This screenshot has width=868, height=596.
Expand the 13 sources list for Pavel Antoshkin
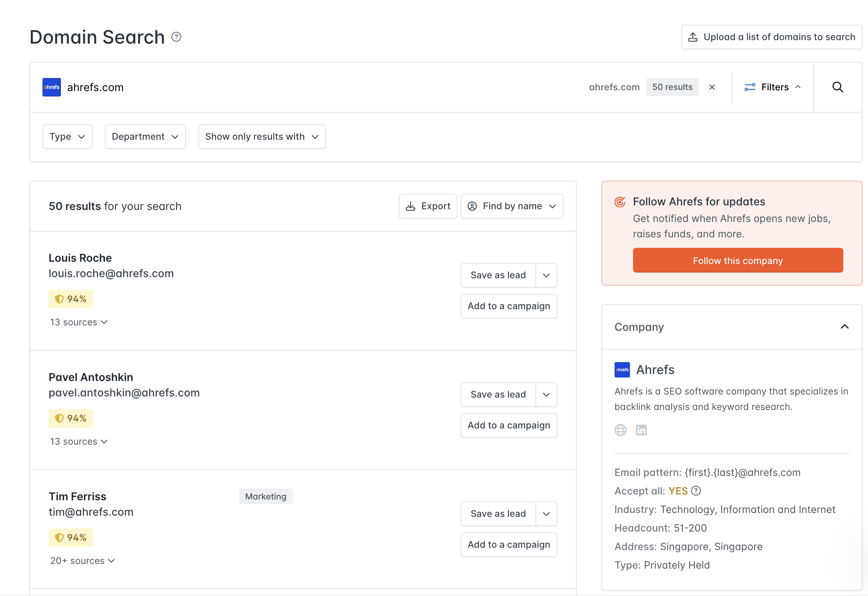[x=79, y=442]
